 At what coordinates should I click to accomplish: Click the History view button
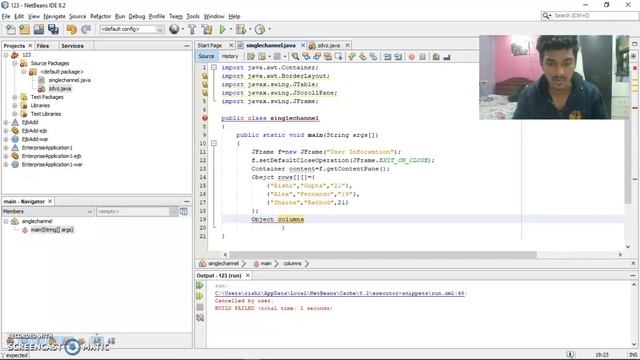230,56
